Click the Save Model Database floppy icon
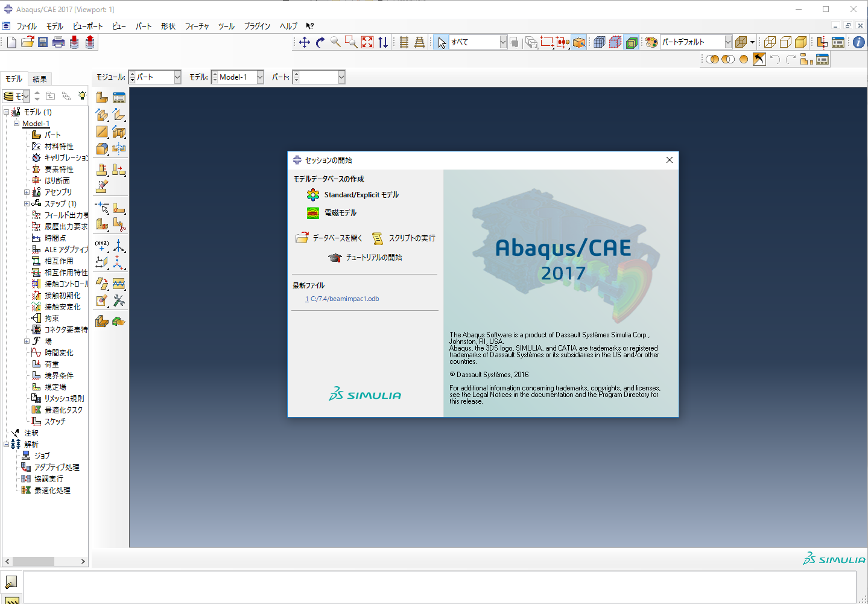The image size is (868, 604). pyautogui.click(x=43, y=42)
